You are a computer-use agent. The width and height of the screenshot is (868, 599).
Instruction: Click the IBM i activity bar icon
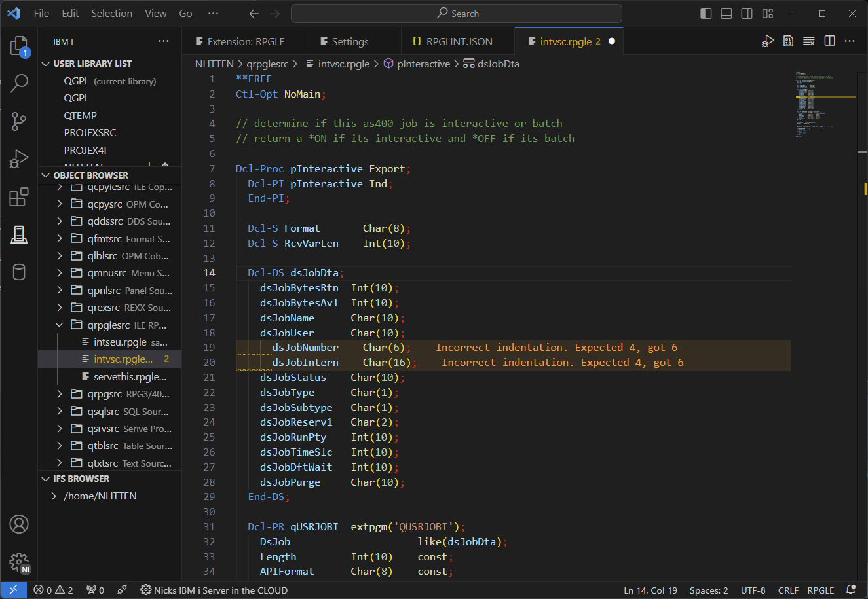click(x=19, y=234)
